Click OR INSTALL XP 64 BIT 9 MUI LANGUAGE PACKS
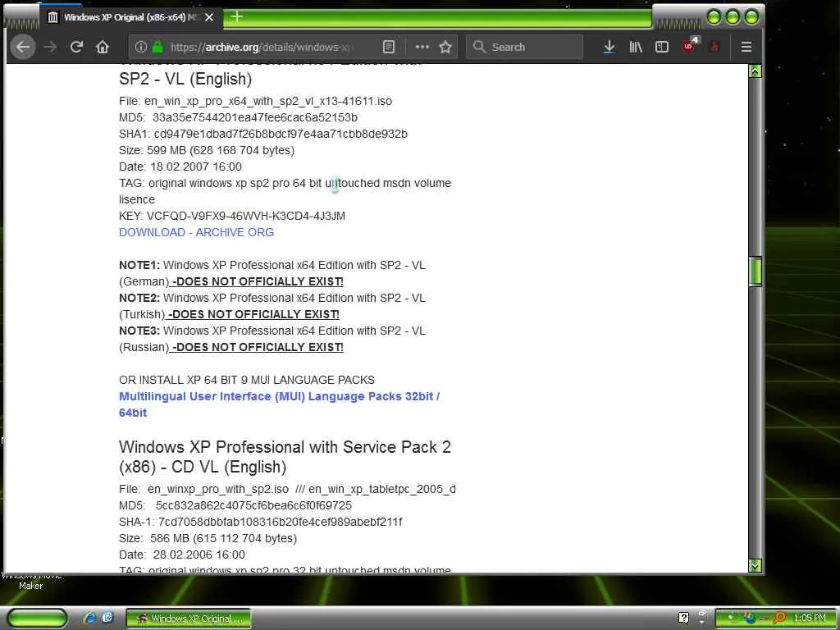 (247, 380)
